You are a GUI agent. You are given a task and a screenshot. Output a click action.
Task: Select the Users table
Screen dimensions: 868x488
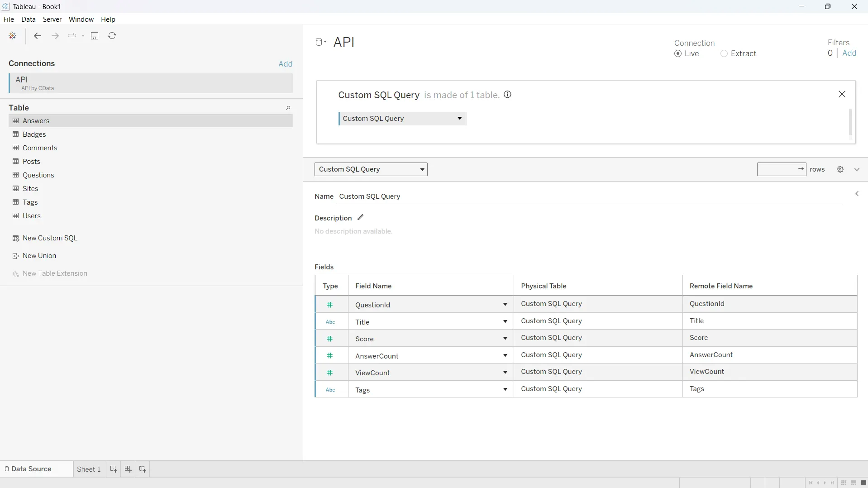click(x=151, y=216)
